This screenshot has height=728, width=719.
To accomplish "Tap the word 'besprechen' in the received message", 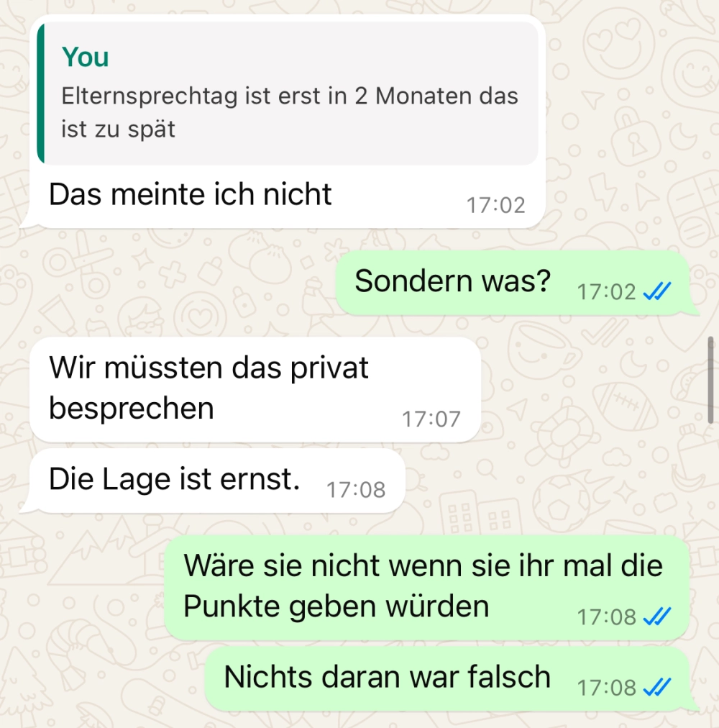I will pos(132,409).
